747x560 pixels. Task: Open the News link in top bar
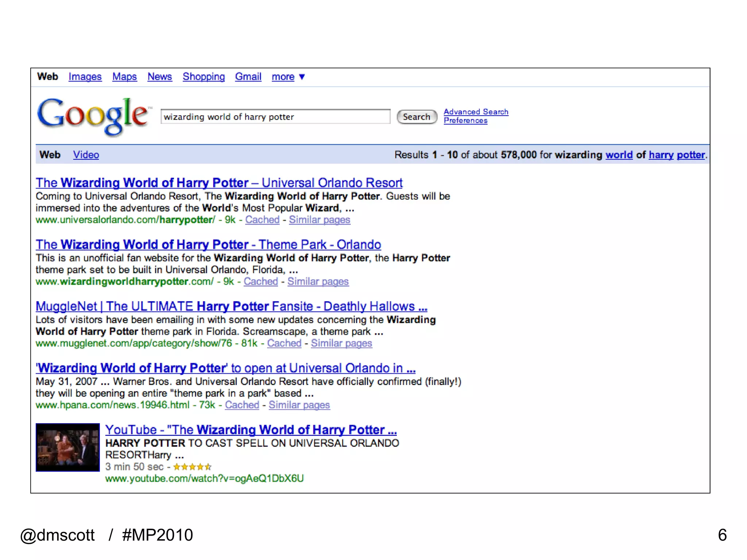click(159, 77)
